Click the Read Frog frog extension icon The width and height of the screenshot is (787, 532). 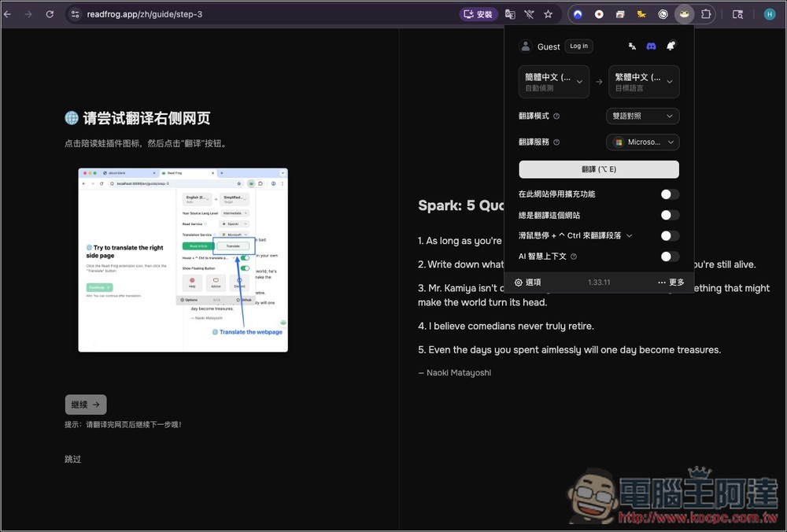coord(684,14)
